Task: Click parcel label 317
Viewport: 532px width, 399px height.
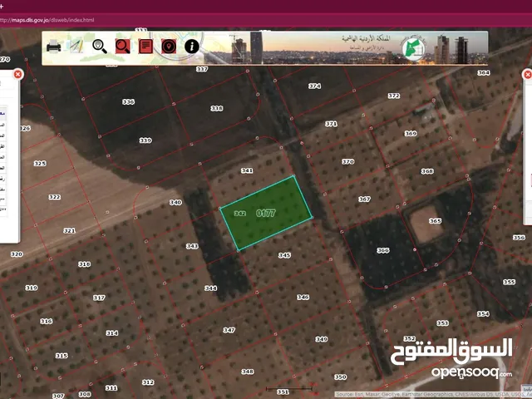Action: [x=99, y=298]
